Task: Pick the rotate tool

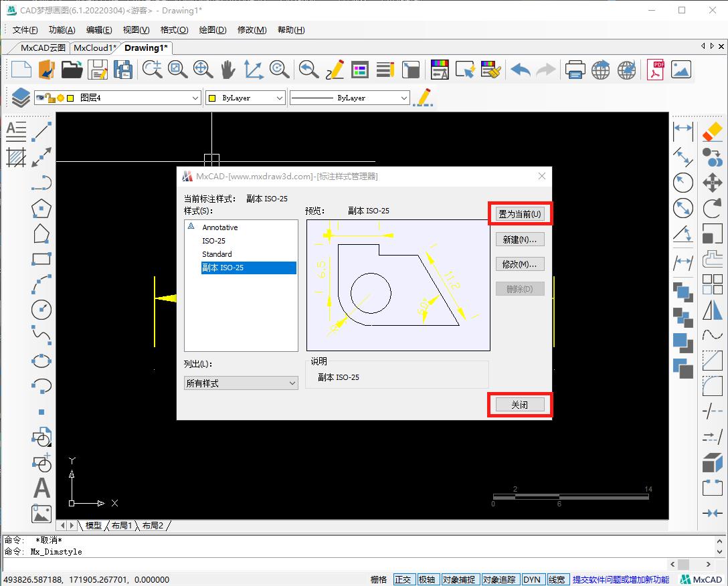Action: 712,208
